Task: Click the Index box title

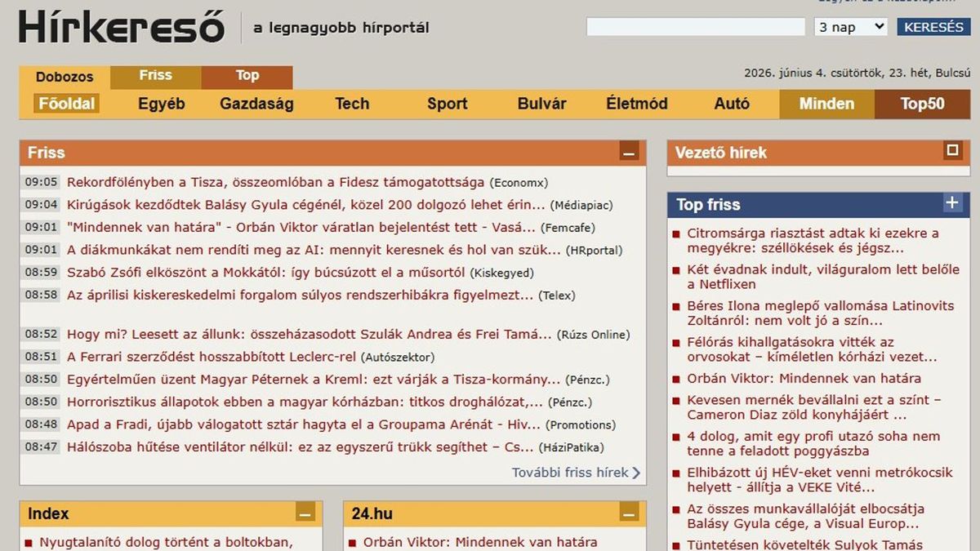Action: (x=48, y=513)
